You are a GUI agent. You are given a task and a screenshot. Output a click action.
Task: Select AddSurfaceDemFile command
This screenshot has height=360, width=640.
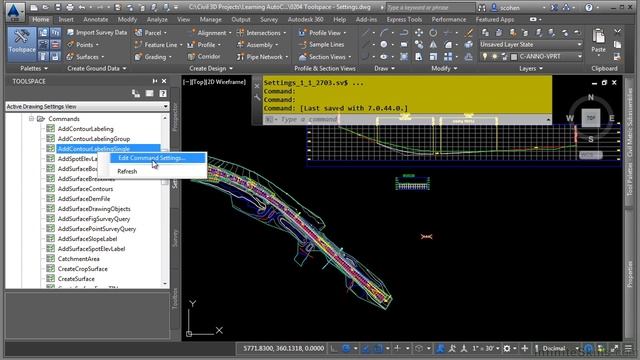point(84,199)
